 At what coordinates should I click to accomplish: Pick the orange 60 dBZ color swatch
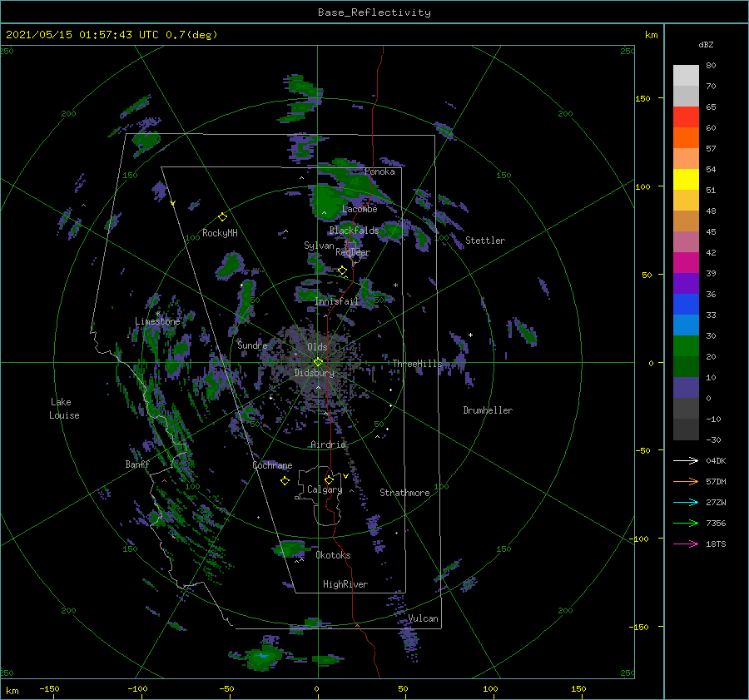click(x=686, y=137)
